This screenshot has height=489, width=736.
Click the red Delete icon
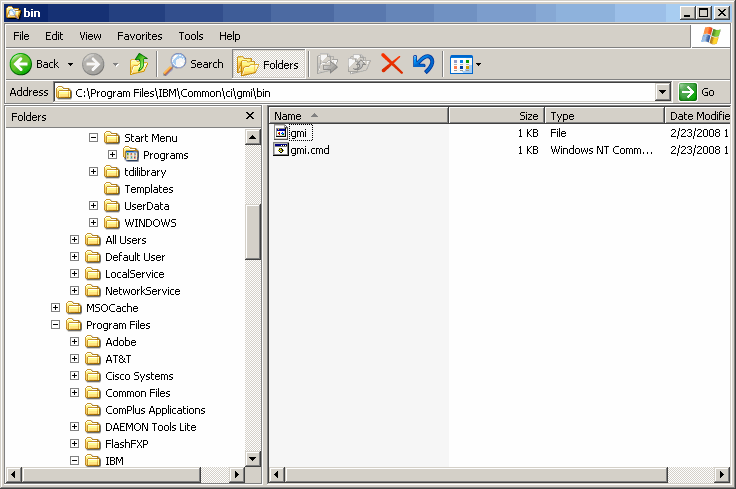(392, 64)
